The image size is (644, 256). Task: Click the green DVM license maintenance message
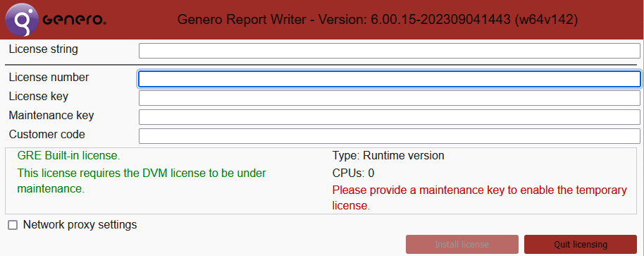click(142, 181)
